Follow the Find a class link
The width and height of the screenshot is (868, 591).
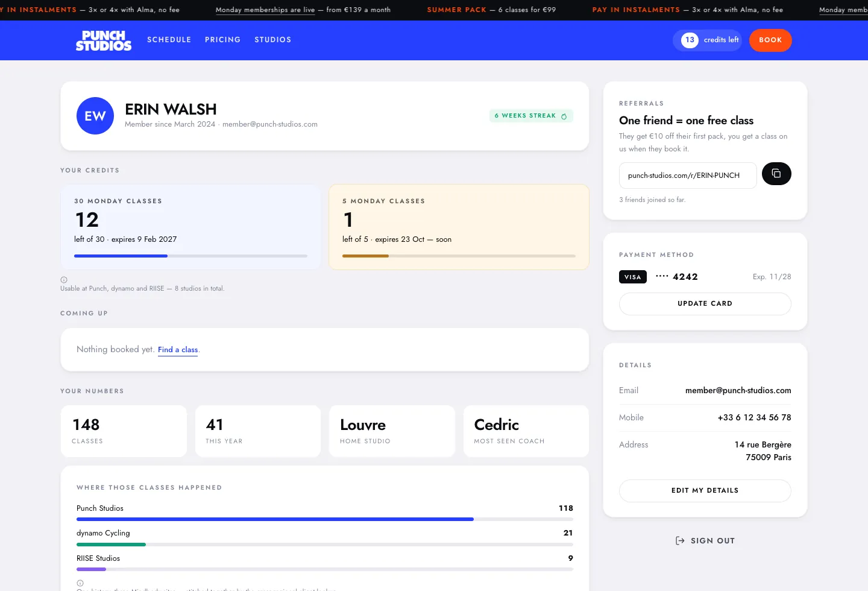tap(178, 350)
